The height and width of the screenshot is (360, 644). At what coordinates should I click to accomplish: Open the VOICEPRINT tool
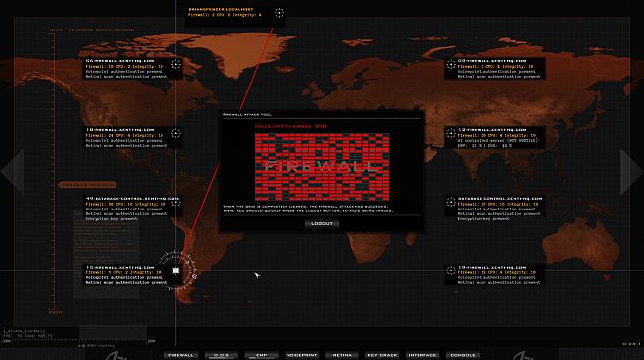[302, 355]
